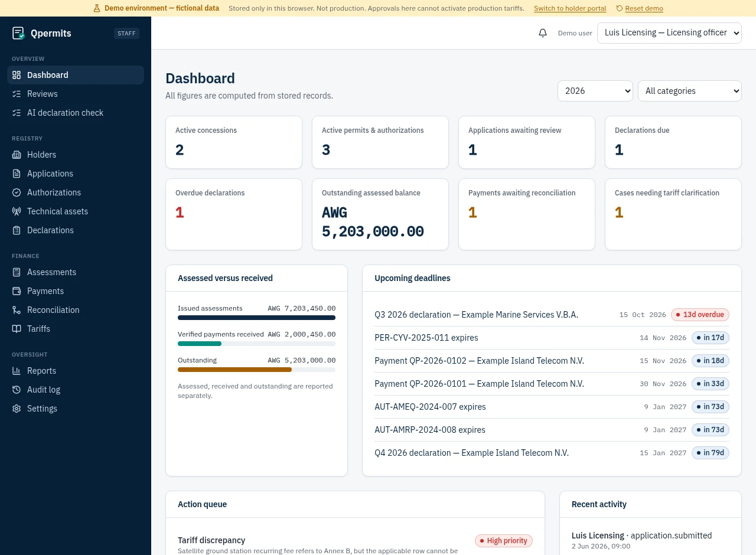The height and width of the screenshot is (555, 756).
Task: Open the All categories dropdown
Action: coord(690,91)
